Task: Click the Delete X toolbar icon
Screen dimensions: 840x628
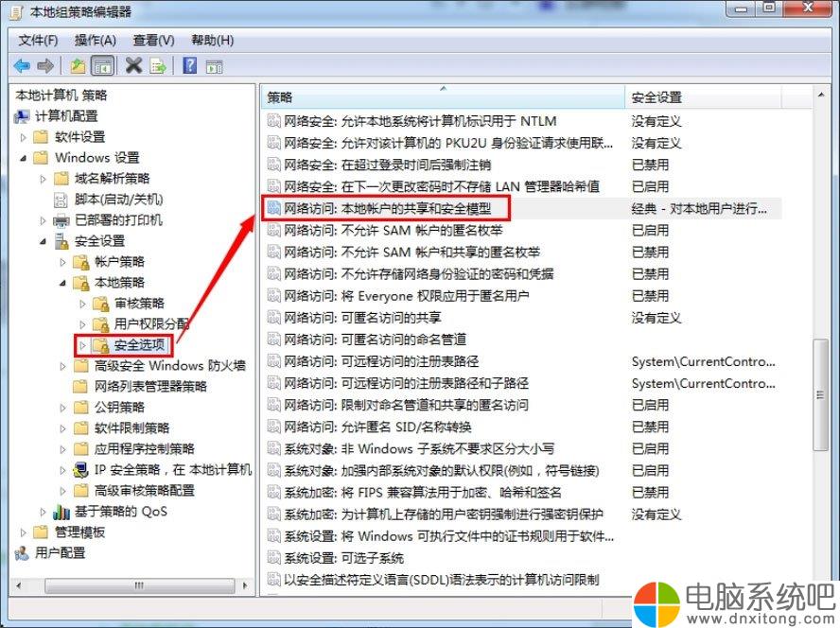Action: coord(133,65)
